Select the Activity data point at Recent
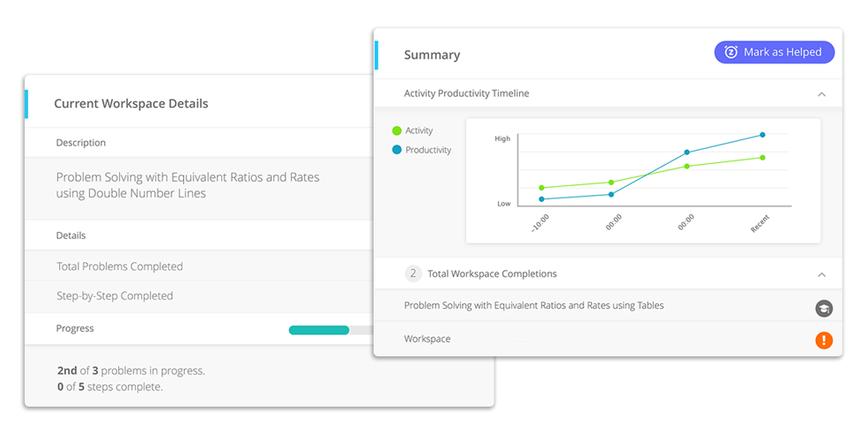Screen dimensions: 868x441 pyautogui.click(x=762, y=158)
